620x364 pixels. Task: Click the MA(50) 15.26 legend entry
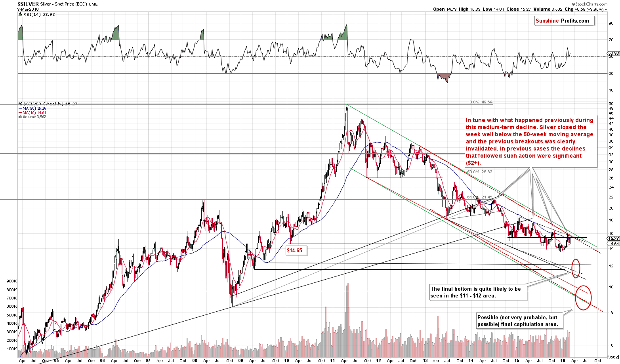pos(32,108)
